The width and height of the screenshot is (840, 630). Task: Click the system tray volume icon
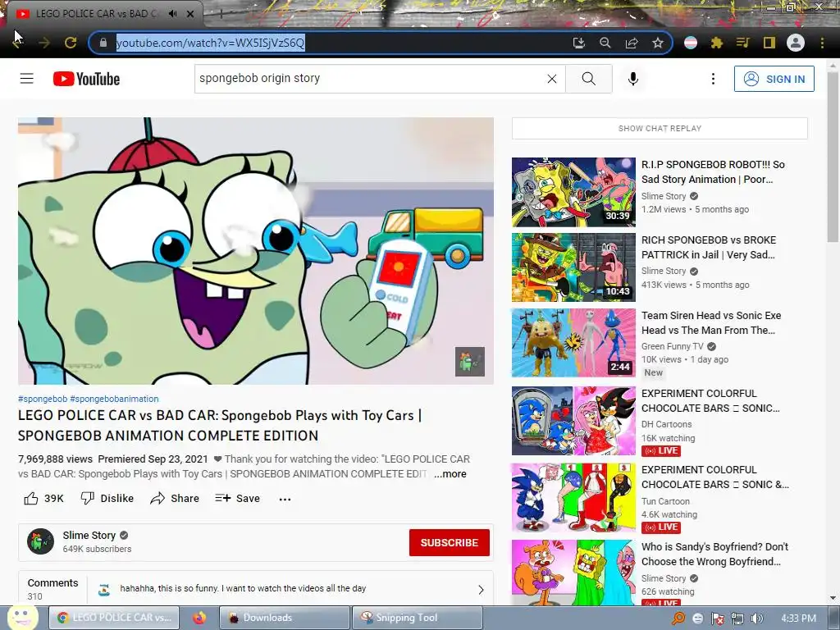pos(756,619)
